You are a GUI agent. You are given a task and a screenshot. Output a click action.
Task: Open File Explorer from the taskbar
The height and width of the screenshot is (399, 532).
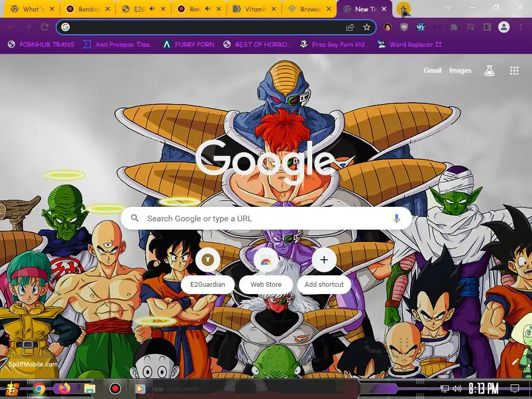[x=89, y=389]
